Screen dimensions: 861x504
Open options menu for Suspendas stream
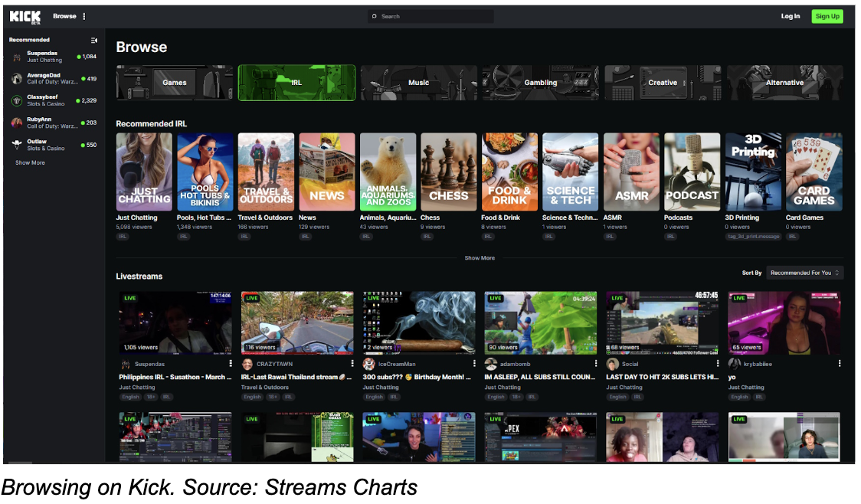point(230,364)
